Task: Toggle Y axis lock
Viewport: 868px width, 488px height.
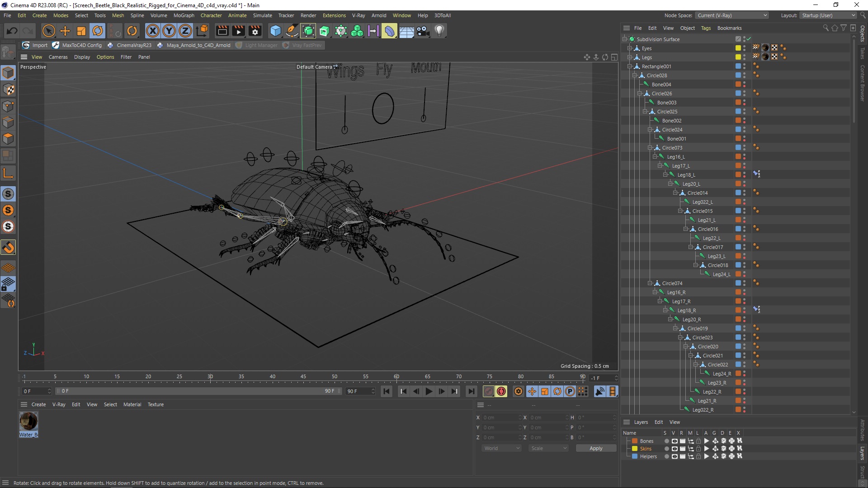Action: click(x=169, y=31)
